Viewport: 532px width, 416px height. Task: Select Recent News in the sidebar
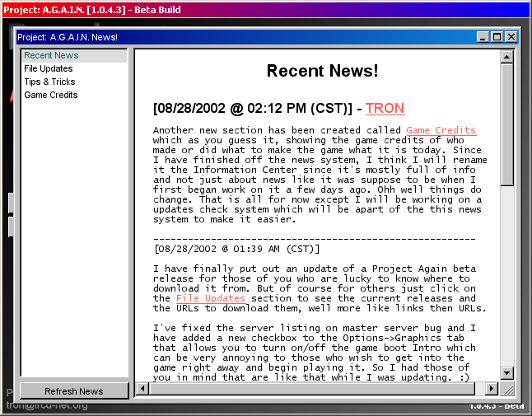point(74,55)
